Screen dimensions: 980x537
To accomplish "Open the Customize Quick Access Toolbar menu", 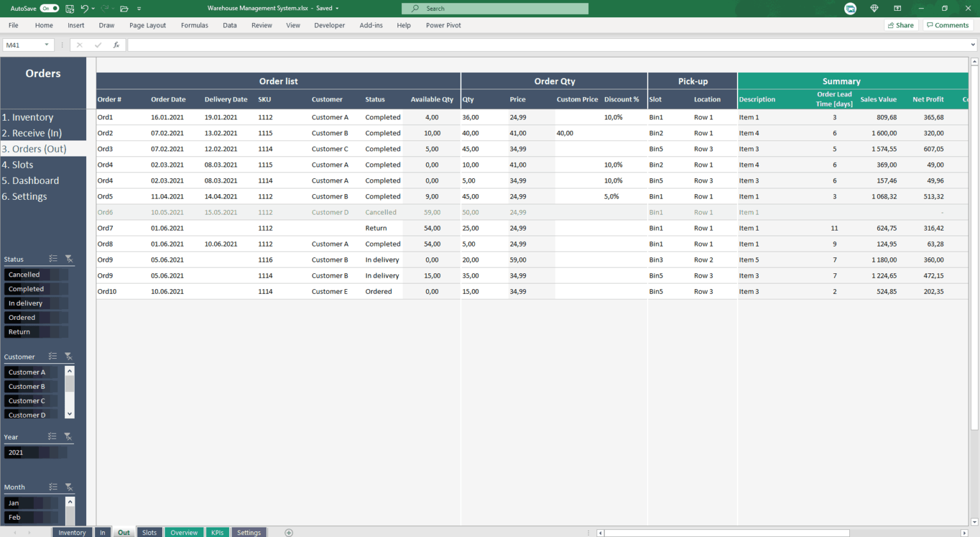I will 139,8.
